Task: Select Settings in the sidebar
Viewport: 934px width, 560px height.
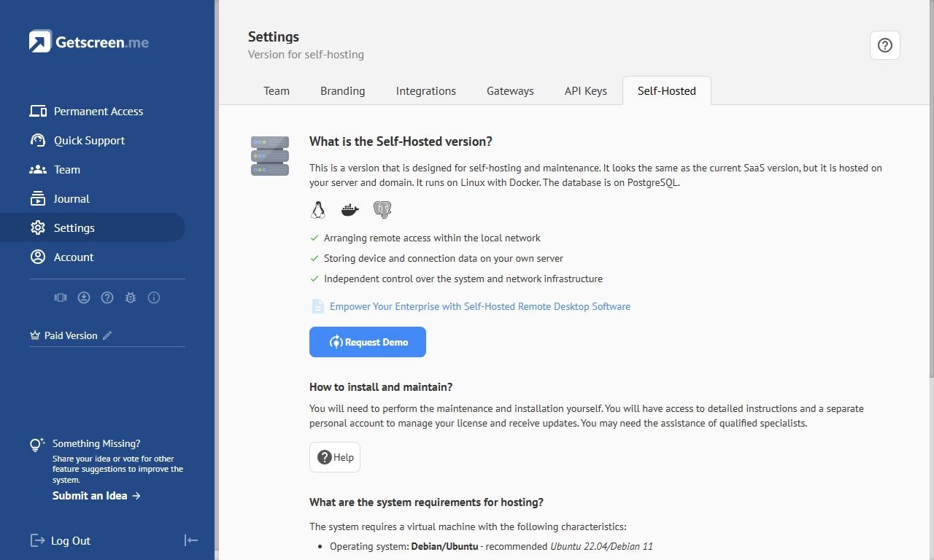Action: 93,227
